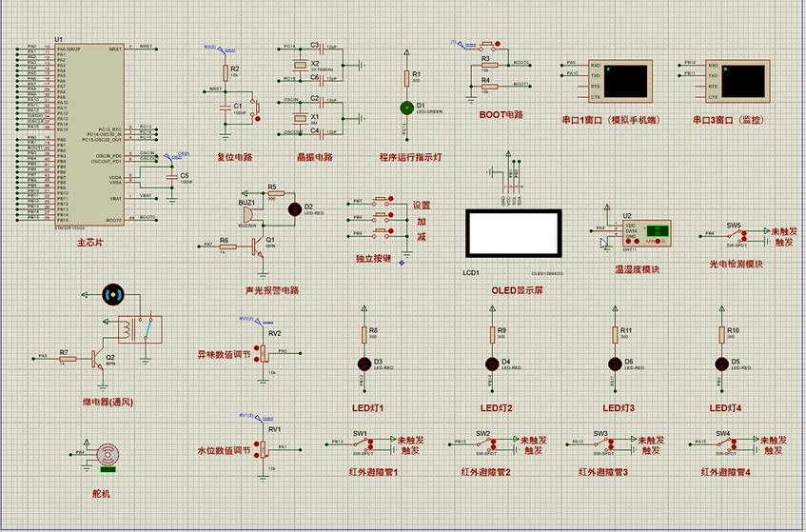Image resolution: width=806 pixels, height=532 pixels.
Task: Click resistor R8 above D3
Action: point(364,335)
